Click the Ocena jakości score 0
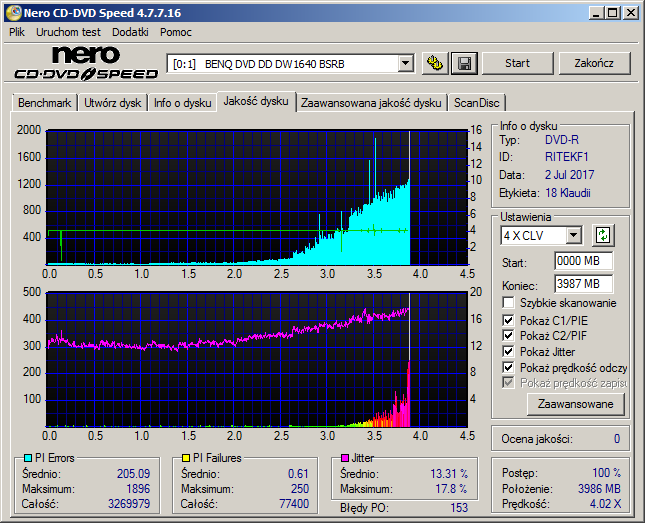645x523 pixels. pyautogui.click(x=617, y=439)
